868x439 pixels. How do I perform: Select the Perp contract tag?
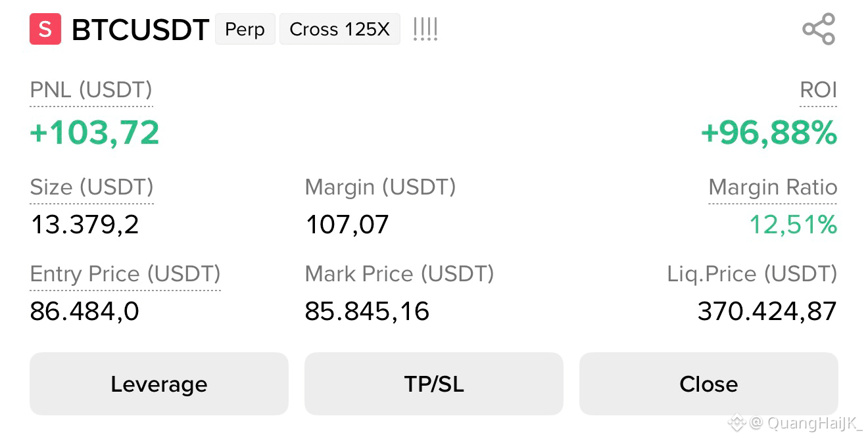(245, 30)
